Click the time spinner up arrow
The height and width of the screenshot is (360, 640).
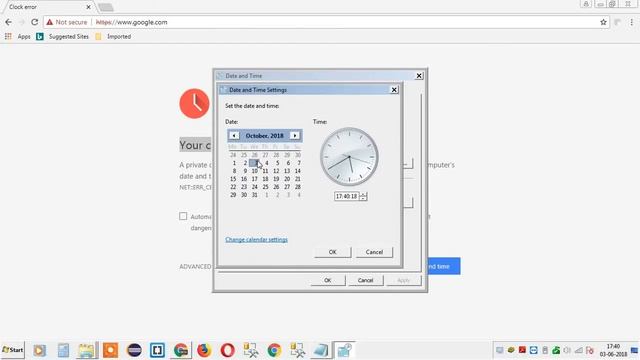(x=363, y=194)
